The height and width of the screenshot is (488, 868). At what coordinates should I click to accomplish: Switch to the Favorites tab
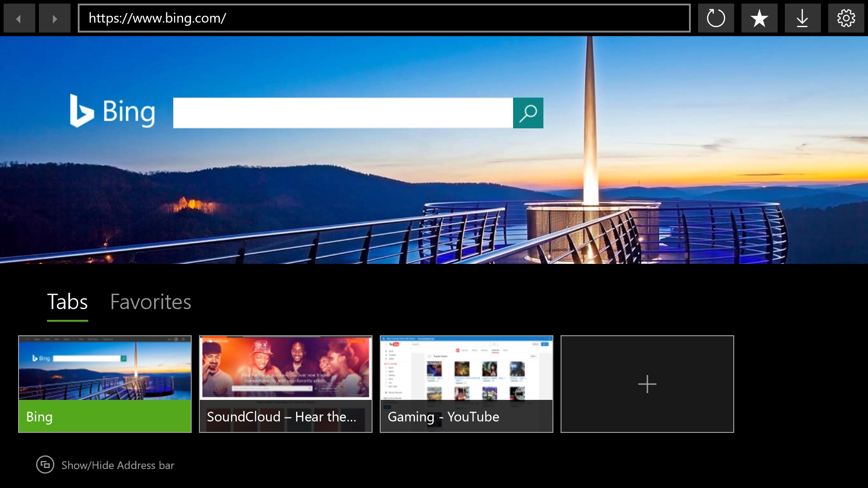151,301
